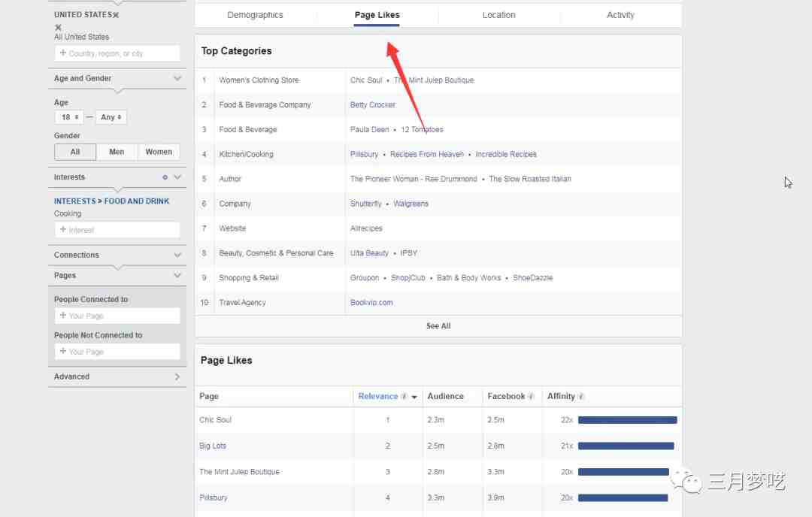The height and width of the screenshot is (517, 812).
Task: Click the info icon beside Affinity column
Action: tap(581, 397)
